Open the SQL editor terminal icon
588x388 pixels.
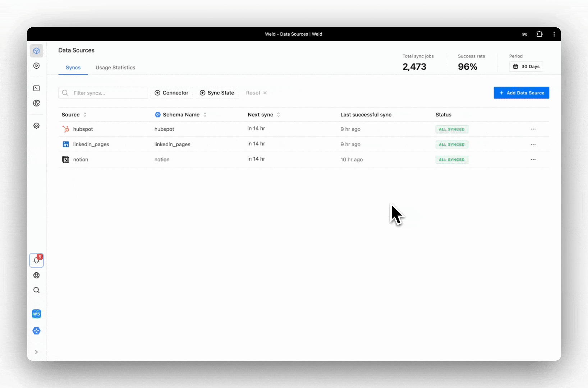(x=36, y=88)
